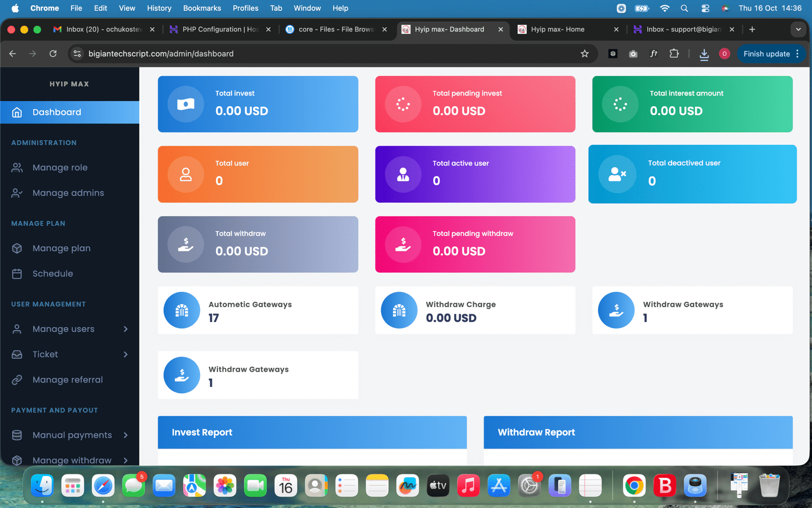Bookmark page with the star icon
812x508 pixels.
click(585, 54)
